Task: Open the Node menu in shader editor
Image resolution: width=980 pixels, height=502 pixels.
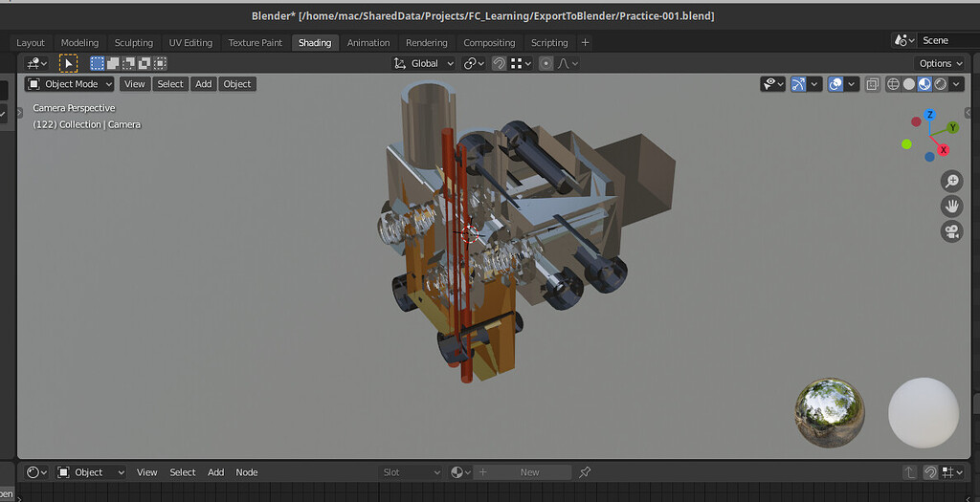Action: (246, 472)
